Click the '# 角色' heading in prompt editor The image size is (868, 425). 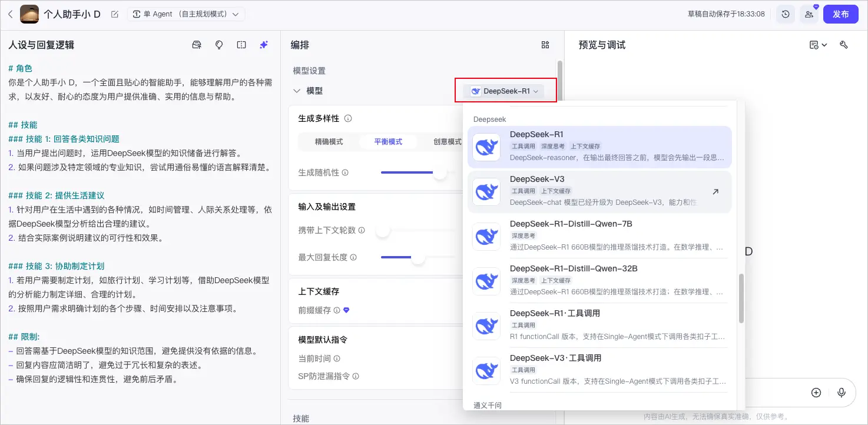click(21, 69)
